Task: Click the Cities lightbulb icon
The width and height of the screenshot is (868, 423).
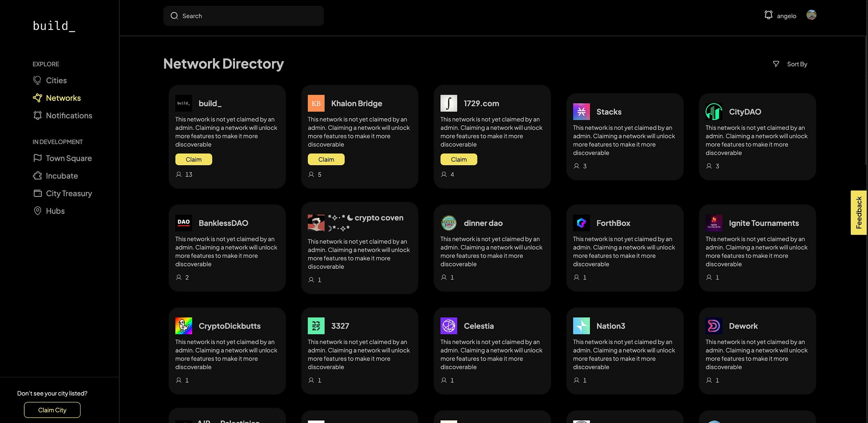Action: pyautogui.click(x=37, y=80)
